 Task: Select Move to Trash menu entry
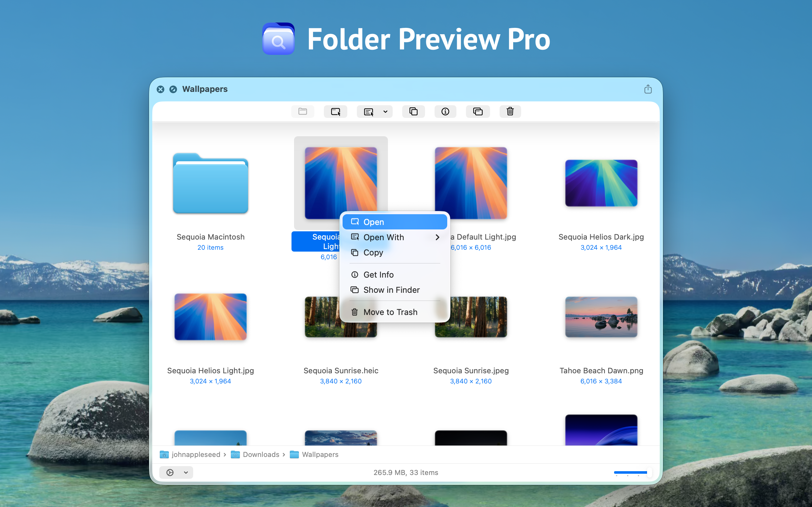(390, 312)
